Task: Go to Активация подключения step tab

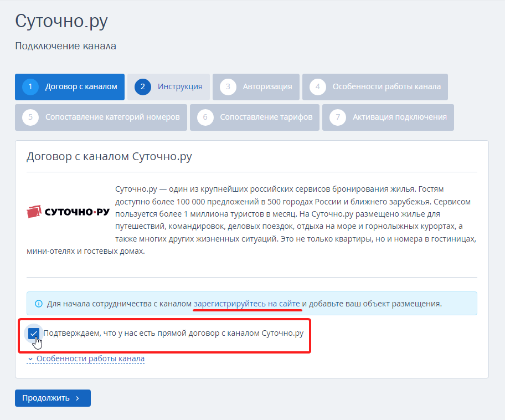Action: 388,117
